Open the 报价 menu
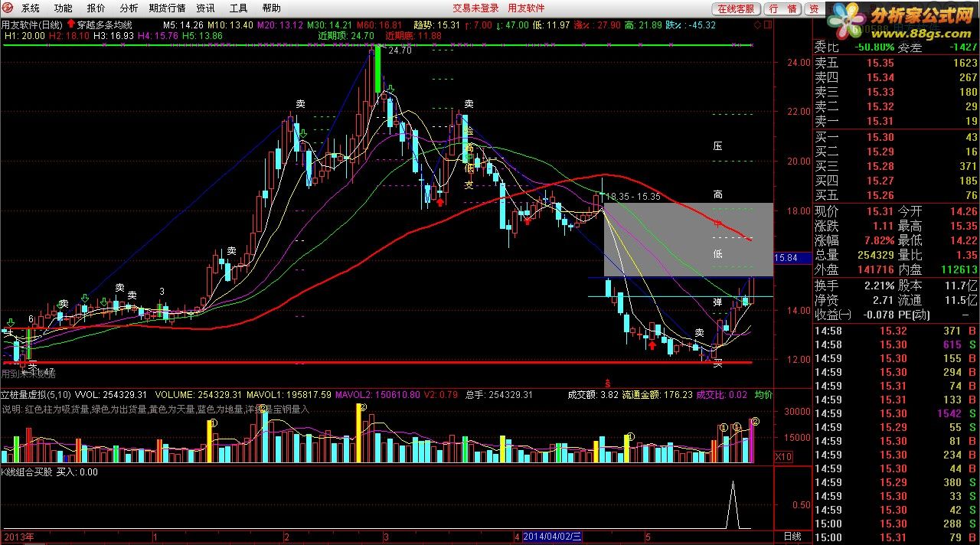 click(96, 8)
